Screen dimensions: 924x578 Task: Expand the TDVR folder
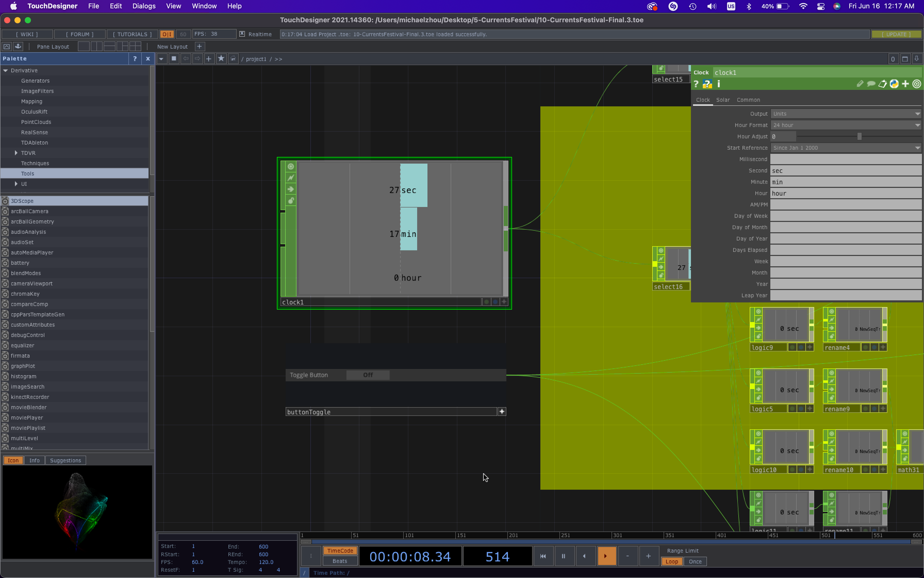click(x=16, y=153)
